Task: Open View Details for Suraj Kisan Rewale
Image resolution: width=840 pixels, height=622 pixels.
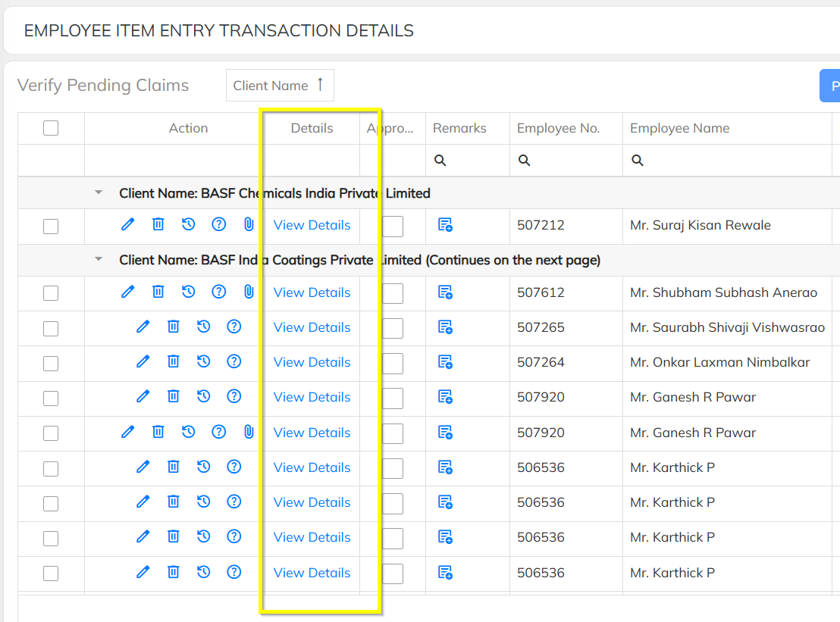Action: click(312, 225)
